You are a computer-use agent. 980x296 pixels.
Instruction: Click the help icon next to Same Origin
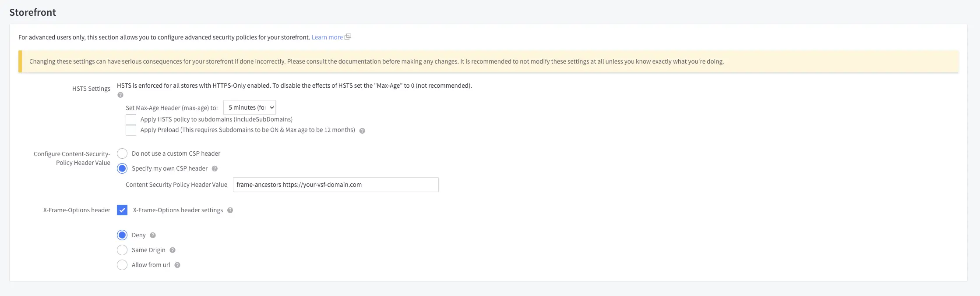click(173, 250)
